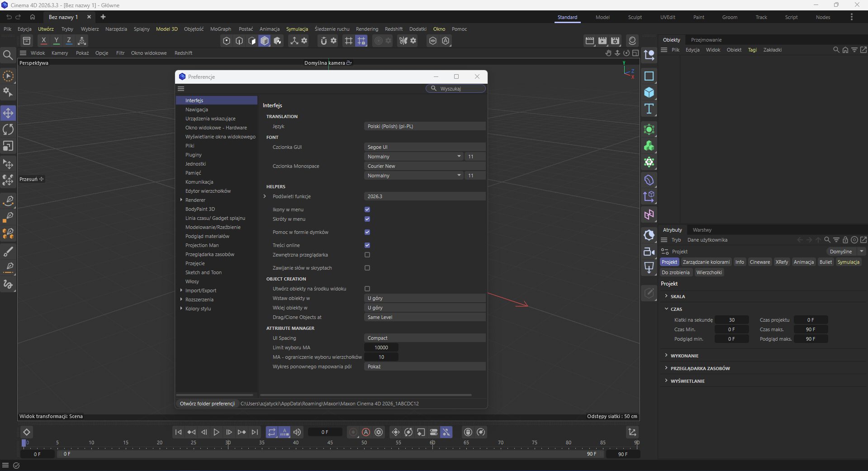Screen dimensions: 868x471
Task: Click the Wyszukaj search field in Preferences
Action: pos(456,89)
